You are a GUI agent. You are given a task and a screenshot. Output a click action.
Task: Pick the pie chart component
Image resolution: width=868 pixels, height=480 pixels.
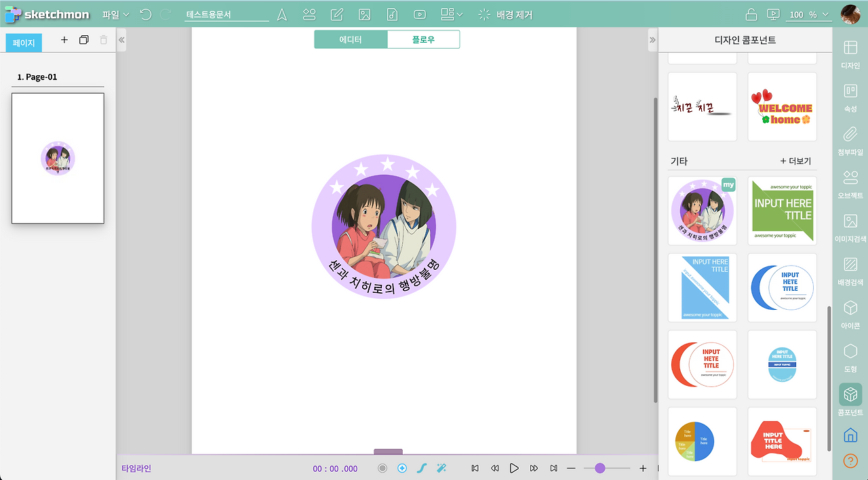pos(703,441)
